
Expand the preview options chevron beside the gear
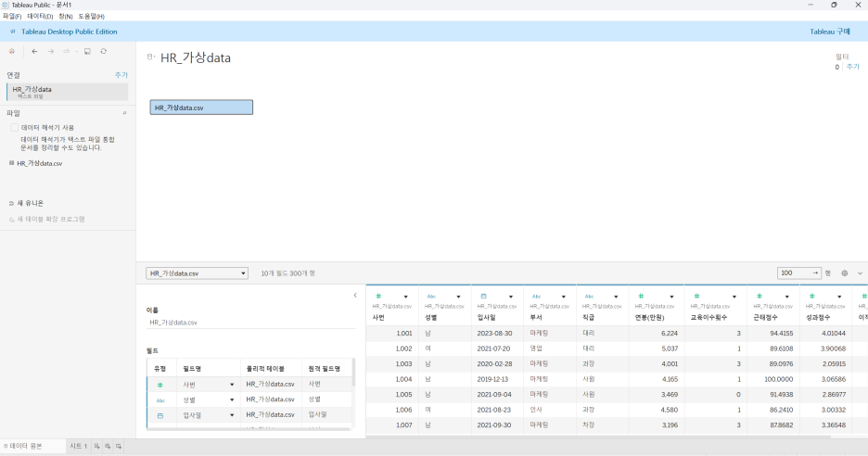[860, 272]
